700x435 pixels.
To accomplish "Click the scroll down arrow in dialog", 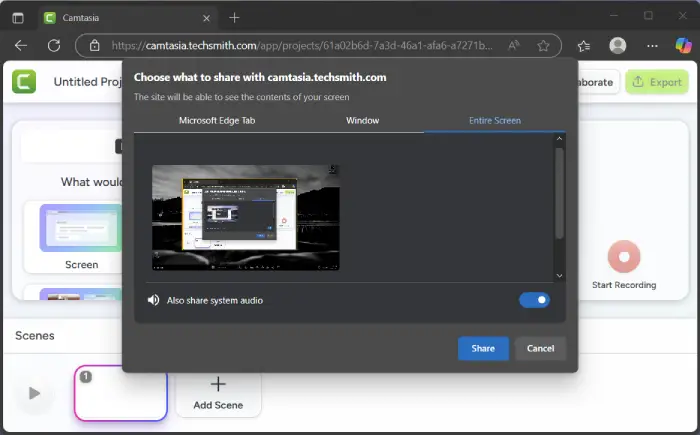I will point(559,276).
